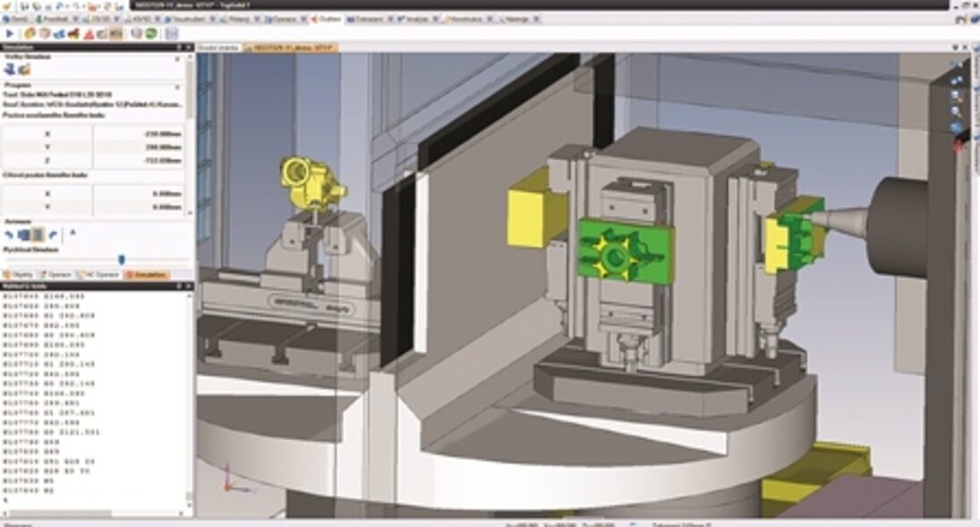Click the second icon under simulation options
The height and width of the screenshot is (527, 980).
pos(22,68)
